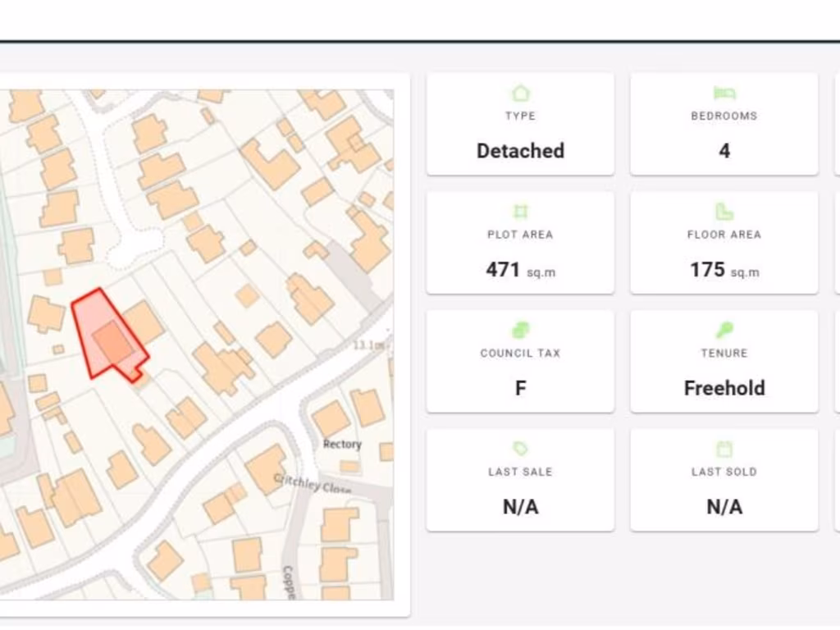Click the house icon above Type
Viewport: 840px width, 630px height.
pyautogui.click(x=520, y=93)
